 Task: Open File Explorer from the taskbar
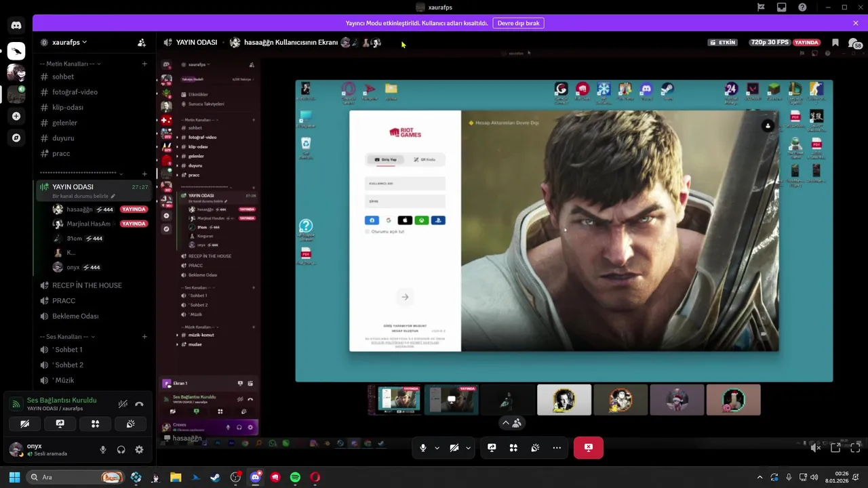[x=176, y=477]
